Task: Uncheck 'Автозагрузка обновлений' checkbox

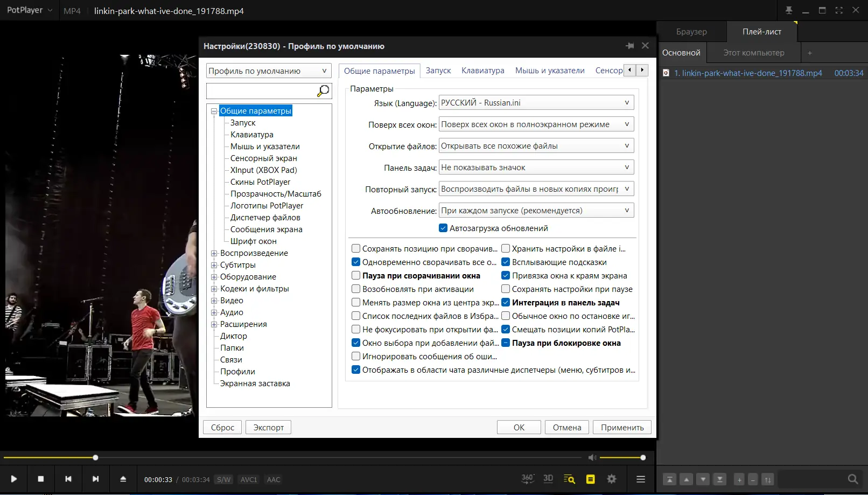Action: (443, 228)
